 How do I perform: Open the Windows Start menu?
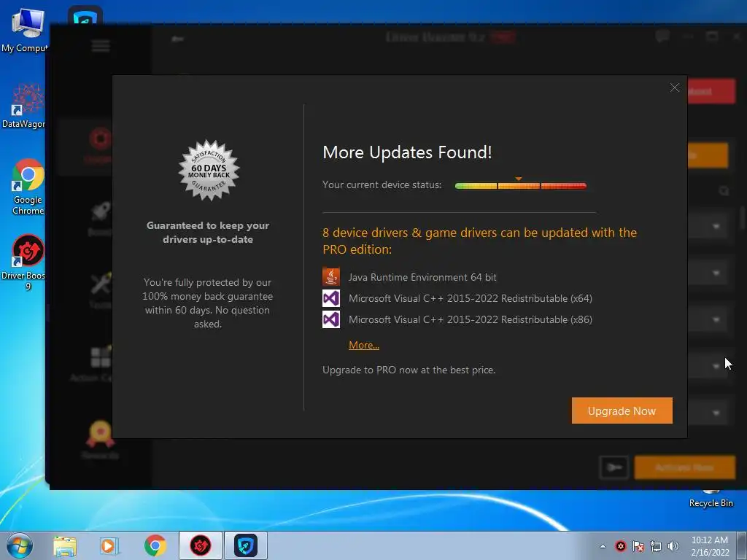pyautogui.click(x=20, y=545)
